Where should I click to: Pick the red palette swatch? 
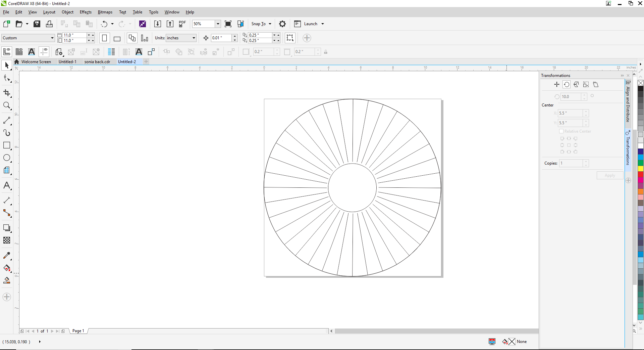(x=641, y=174)
